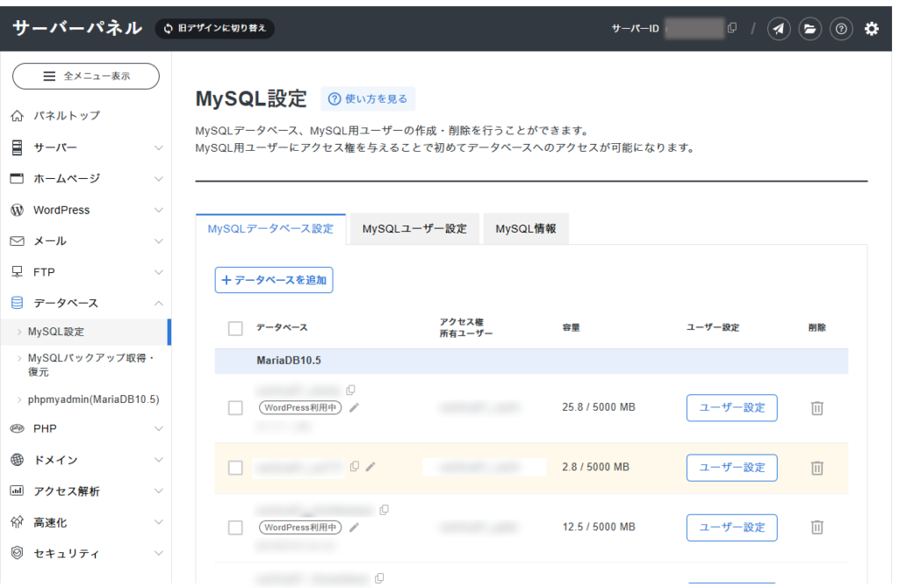Expand the サーバー sidebar section
Viewport: 899px width, 588px height.
[86, 147]
